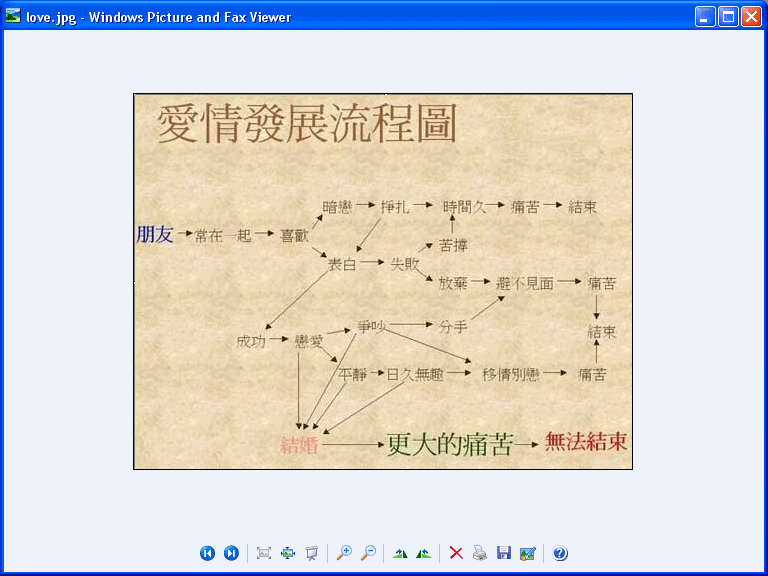Delete the image with red X
This screenshot has height=576, width=768.
pos(456,553)
